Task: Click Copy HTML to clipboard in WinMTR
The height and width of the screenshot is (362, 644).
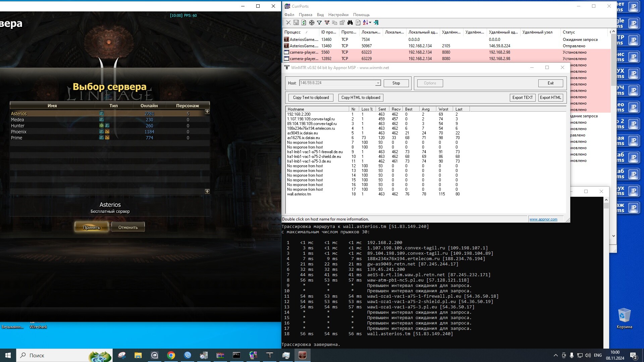Action: pyautogui.click(x=361, y=98)
